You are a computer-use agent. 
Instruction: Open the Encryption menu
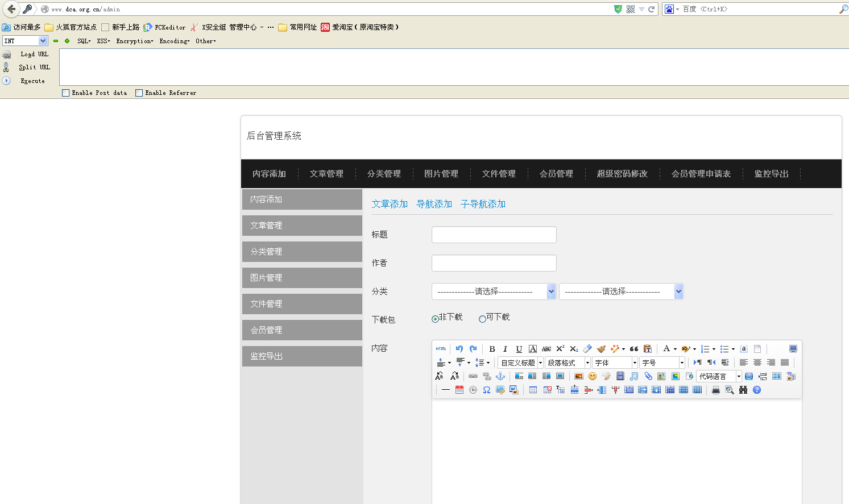tap(135, 41)
